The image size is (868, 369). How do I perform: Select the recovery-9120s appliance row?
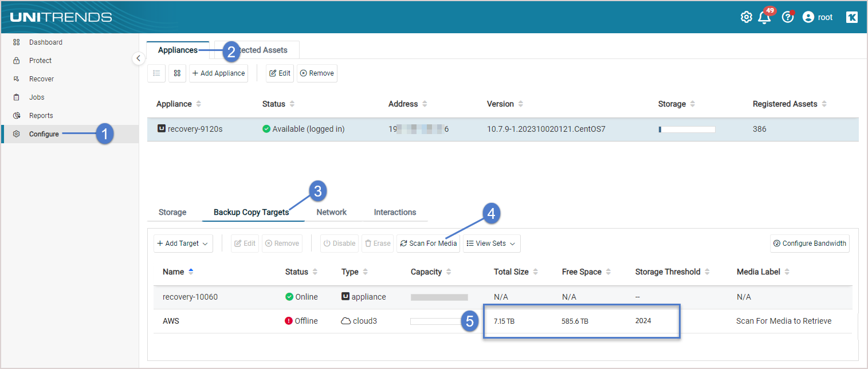tap(503, 129)
